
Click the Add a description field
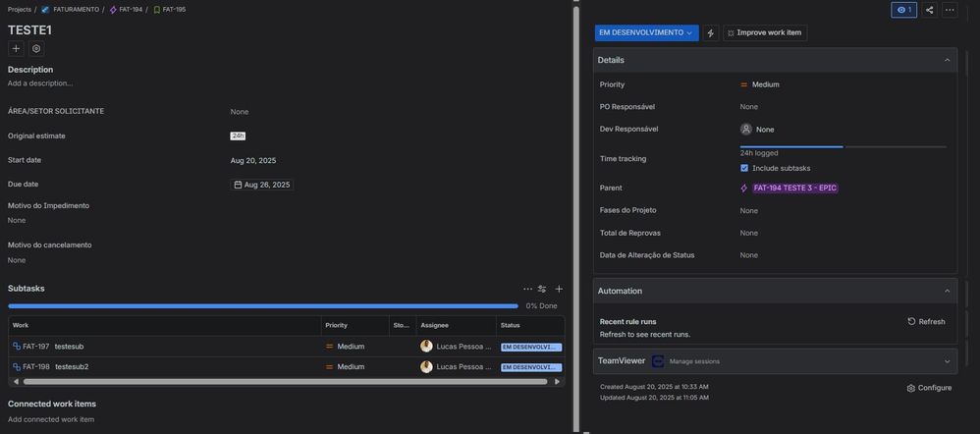40,83
